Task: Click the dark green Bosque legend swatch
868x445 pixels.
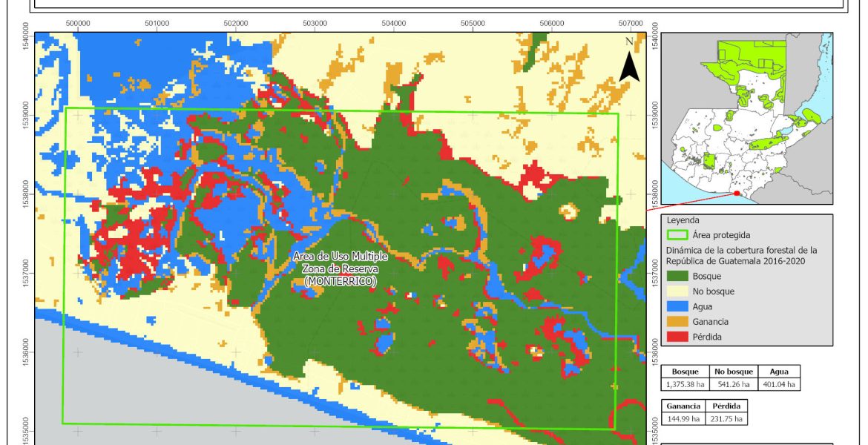Action: (x=677, y=276)
